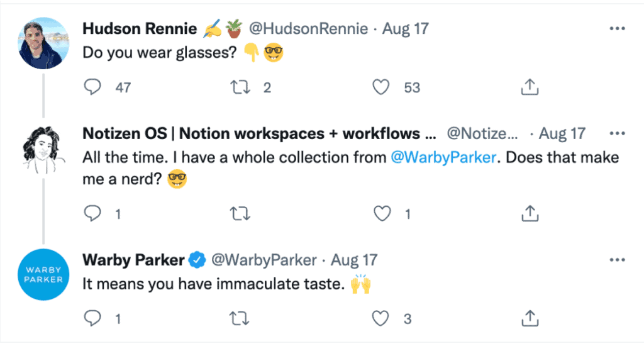Open more options on Warby Parker tweet
The height and width of the screenshot is (346, 644).
(x=618, y=259)
